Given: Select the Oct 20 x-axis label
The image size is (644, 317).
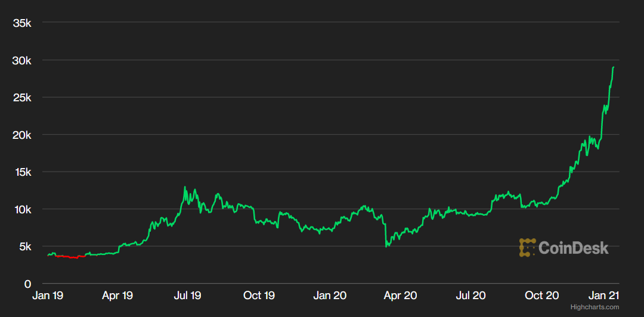Looking at the screenshot, I should 542,295.
